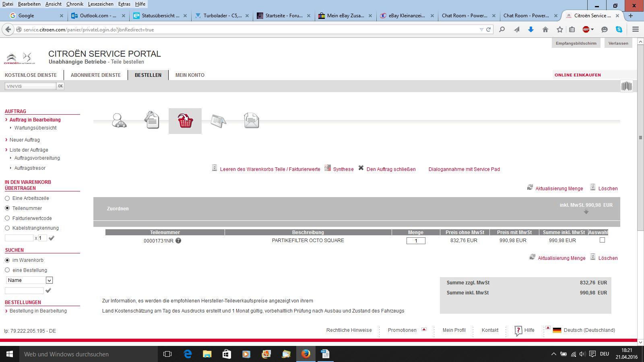644x362 pixels.
Task: Confirm part number entry with checkmark icon
Action: (x=52, y=238)
